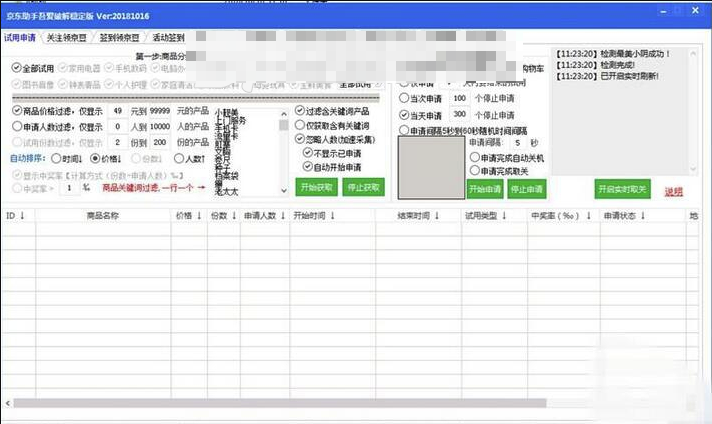
Task: Click the green 停止获取 button
Action: 364,187
